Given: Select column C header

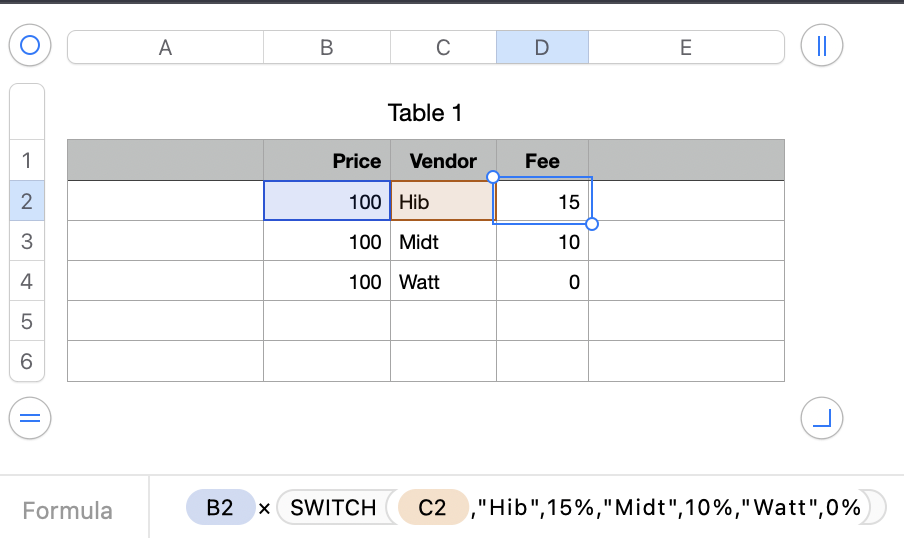Looking at the screenshot, I should point(443,47).
